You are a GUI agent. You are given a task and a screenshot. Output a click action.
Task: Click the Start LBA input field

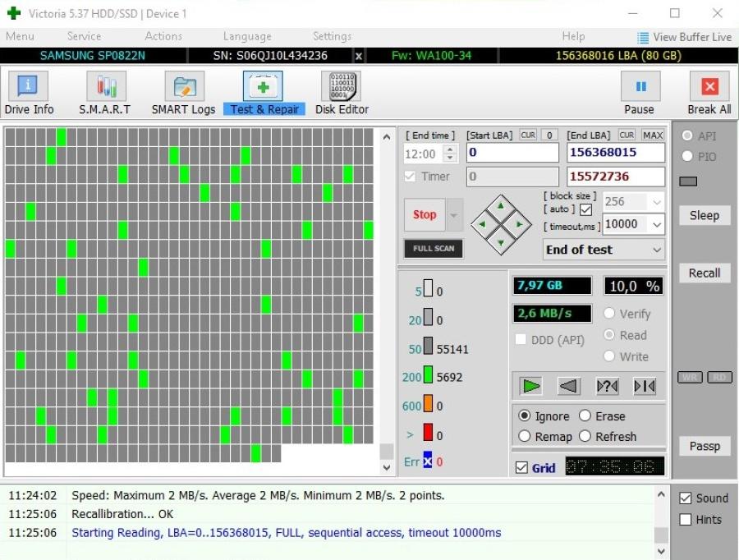(512, 153)
